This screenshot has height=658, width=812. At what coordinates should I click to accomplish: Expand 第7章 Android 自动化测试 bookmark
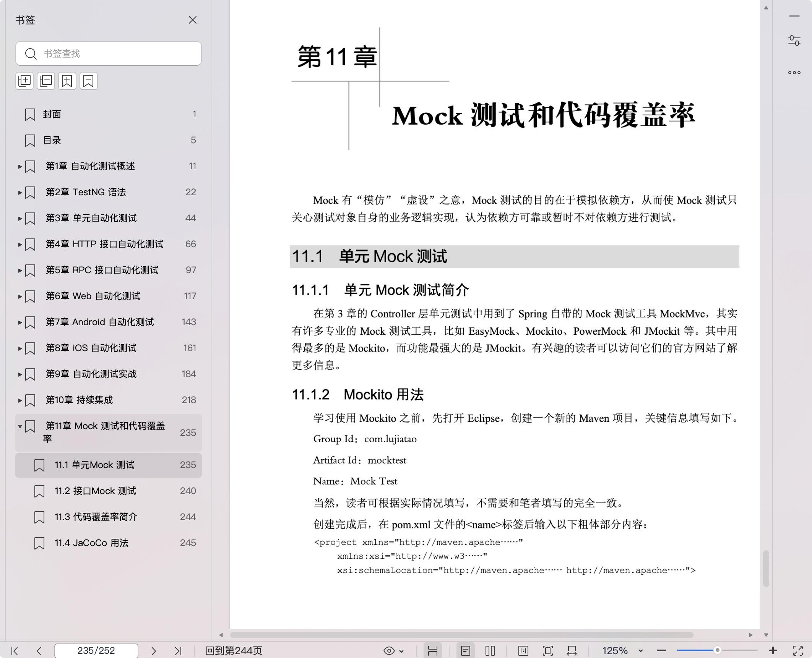pos(20,323)
